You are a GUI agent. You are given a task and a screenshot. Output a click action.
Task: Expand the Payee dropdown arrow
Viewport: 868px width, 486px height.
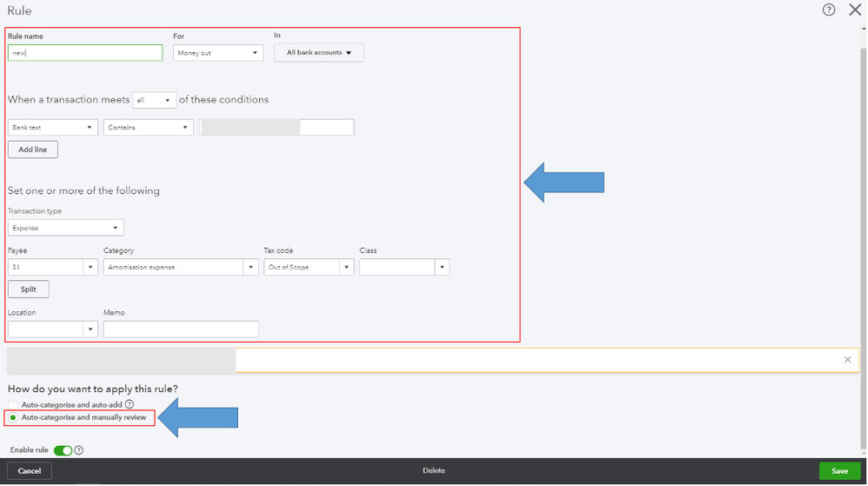click(x=90, y=267)
